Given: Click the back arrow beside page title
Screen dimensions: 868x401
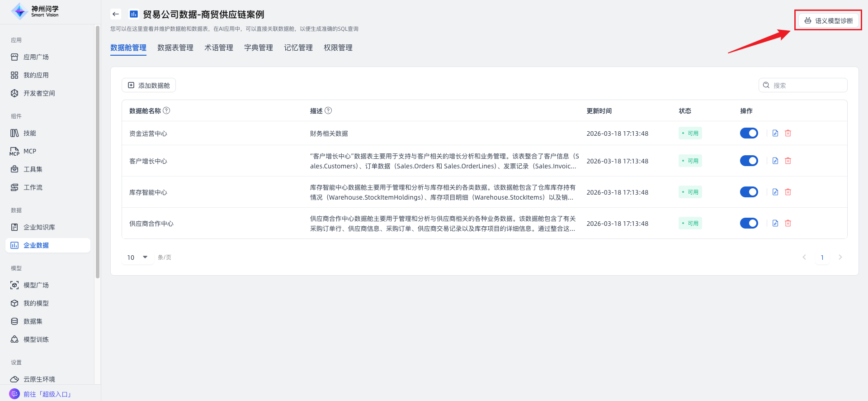Looking at the screenshot, I should (x=116, y=14).
